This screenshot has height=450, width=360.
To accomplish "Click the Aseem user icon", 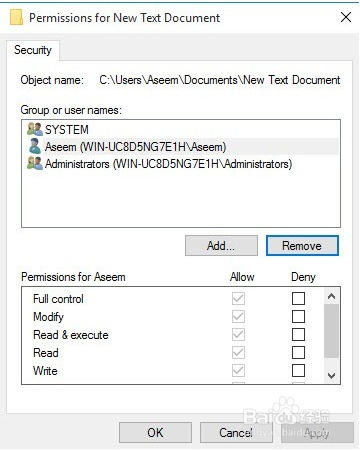I will (35, 147).
